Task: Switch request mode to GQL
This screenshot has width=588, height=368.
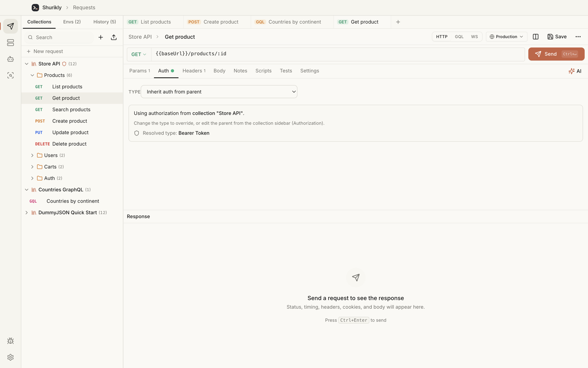Action: coord(459,37)
